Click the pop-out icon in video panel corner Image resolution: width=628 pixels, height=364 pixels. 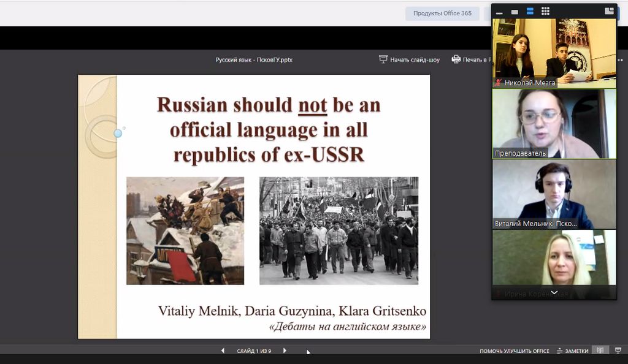click(609, 11)
